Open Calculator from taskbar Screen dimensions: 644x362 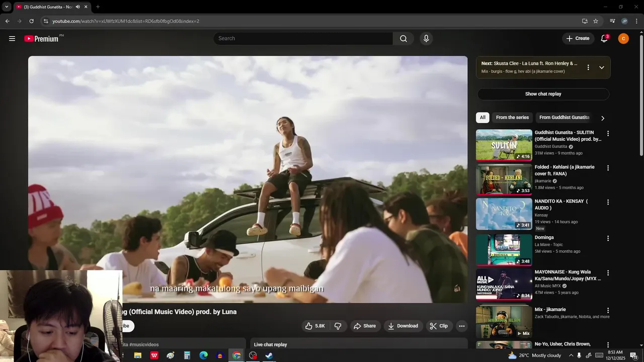[187, 355]
